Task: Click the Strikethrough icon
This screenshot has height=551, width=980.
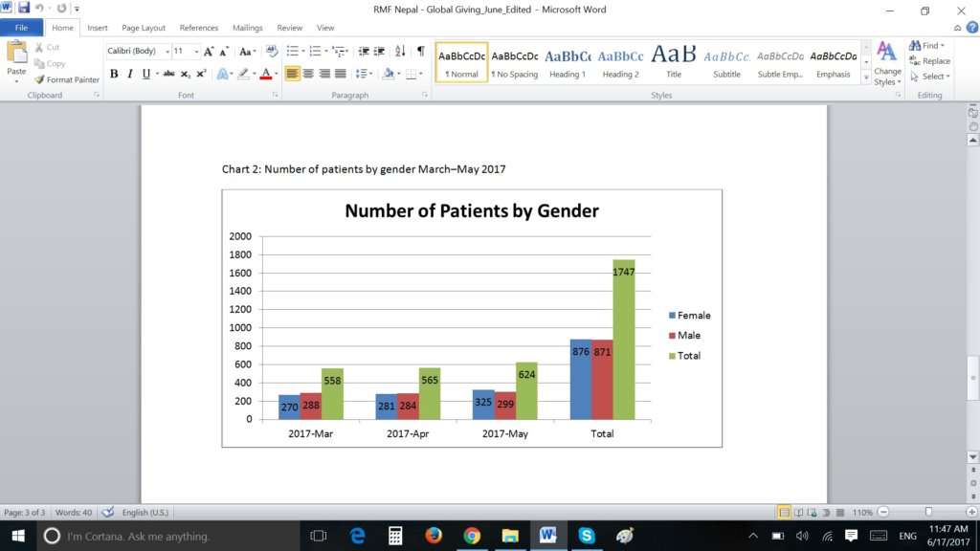Action: 168,74
